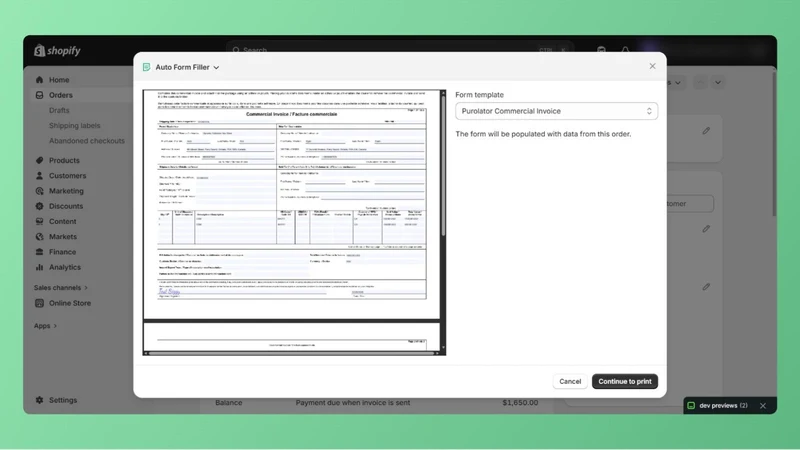Open Discounts page
Viewport: 800px width, 450px height.
66,206
